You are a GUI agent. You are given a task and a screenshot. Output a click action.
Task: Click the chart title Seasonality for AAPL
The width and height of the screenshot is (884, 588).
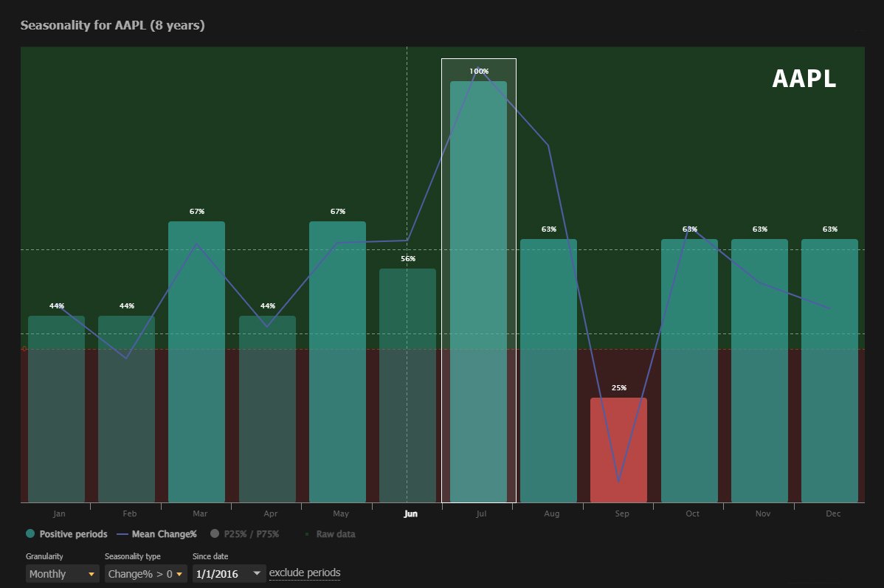click(113, 25)
